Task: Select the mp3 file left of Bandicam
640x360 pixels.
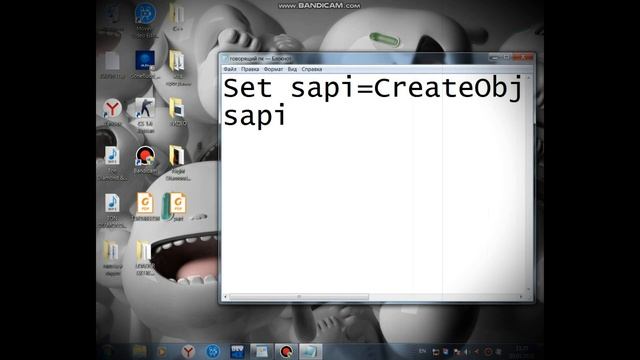Action: pos(112,156)
